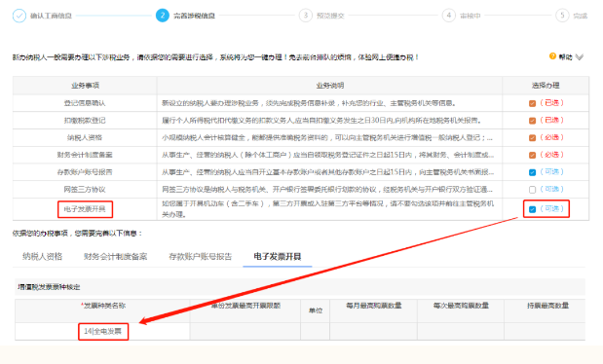This screenshot has width=603, height=364.
Task: Click the empty cell under 单份发票最高开票限额
Action: point(245,331)
